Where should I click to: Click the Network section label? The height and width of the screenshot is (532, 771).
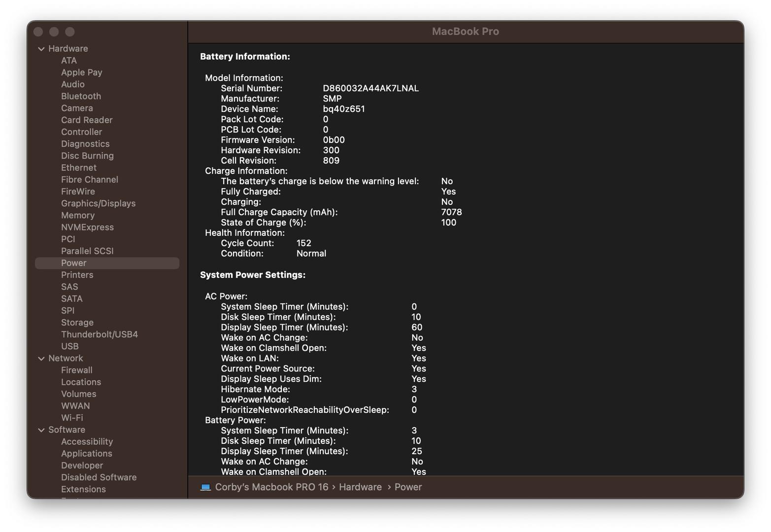click(66, 359)
